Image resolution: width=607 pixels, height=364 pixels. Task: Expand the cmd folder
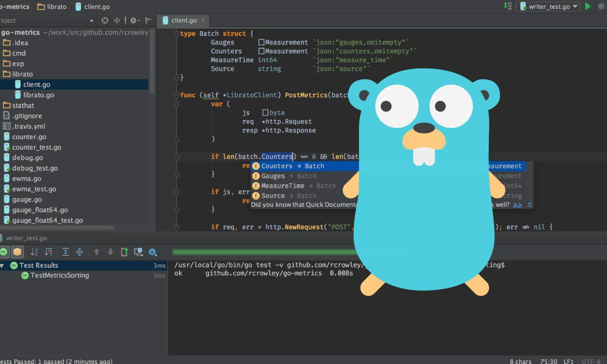pos(14,53)
